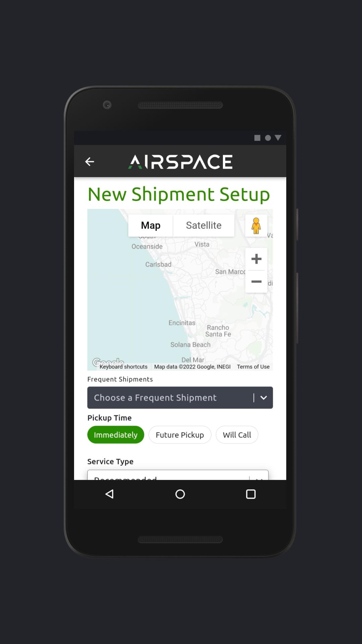Tap the Android back navigation triangle
The width and height of the screenshot is (362, 644).
(110, 494)
